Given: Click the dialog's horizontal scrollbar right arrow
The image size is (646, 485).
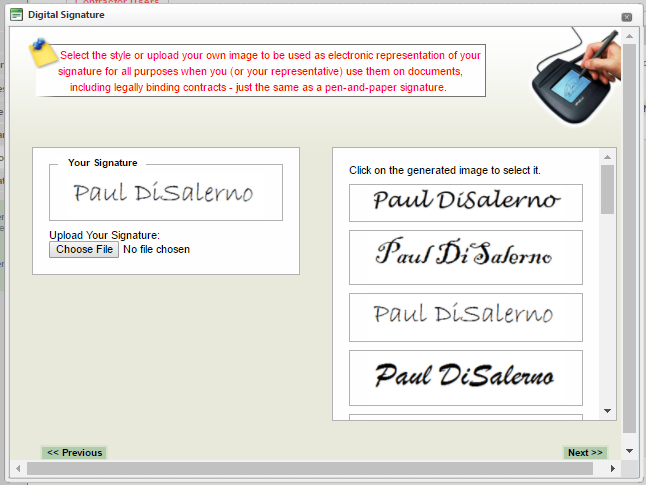Looking at the screenshot, I should (x=614, y=468).
